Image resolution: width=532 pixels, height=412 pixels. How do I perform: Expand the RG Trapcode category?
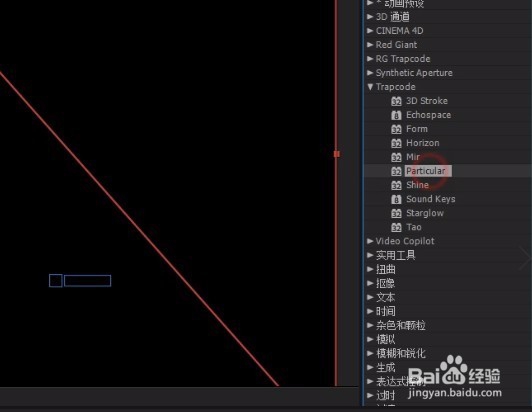point(370,58)
